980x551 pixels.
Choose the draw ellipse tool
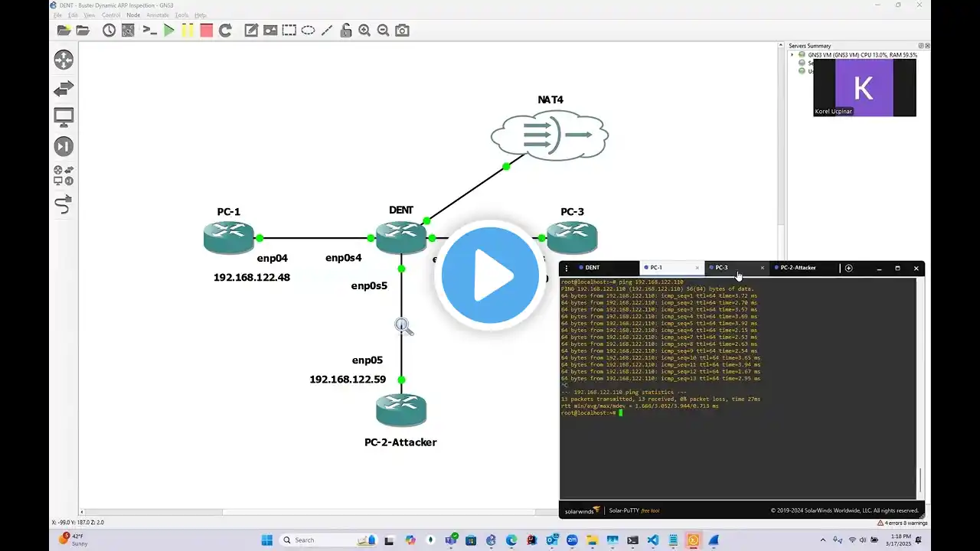coord(308,31)
